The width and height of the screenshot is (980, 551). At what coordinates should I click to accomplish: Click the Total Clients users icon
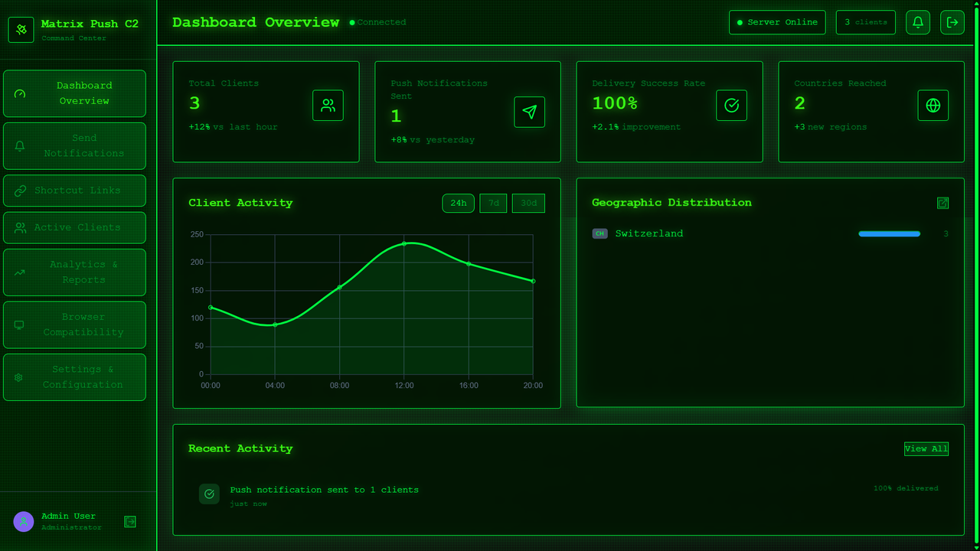pyautogui.click(x=328, y=106)
